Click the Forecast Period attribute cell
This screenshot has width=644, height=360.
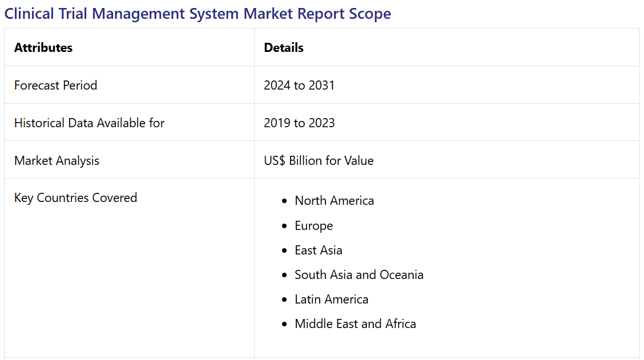pyautogui.click(x=55, y=86)
